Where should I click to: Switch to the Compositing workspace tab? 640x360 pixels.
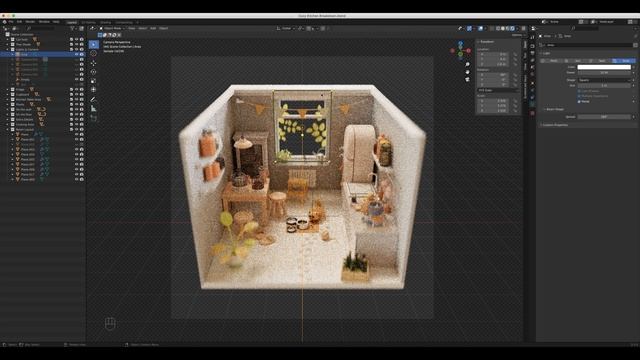[x=124, y=22]
